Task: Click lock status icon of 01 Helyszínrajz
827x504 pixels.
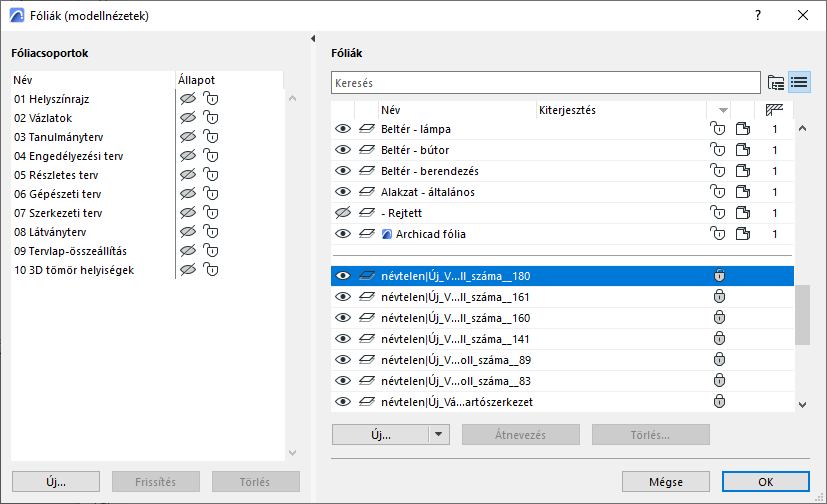Action: click(211, 99)
